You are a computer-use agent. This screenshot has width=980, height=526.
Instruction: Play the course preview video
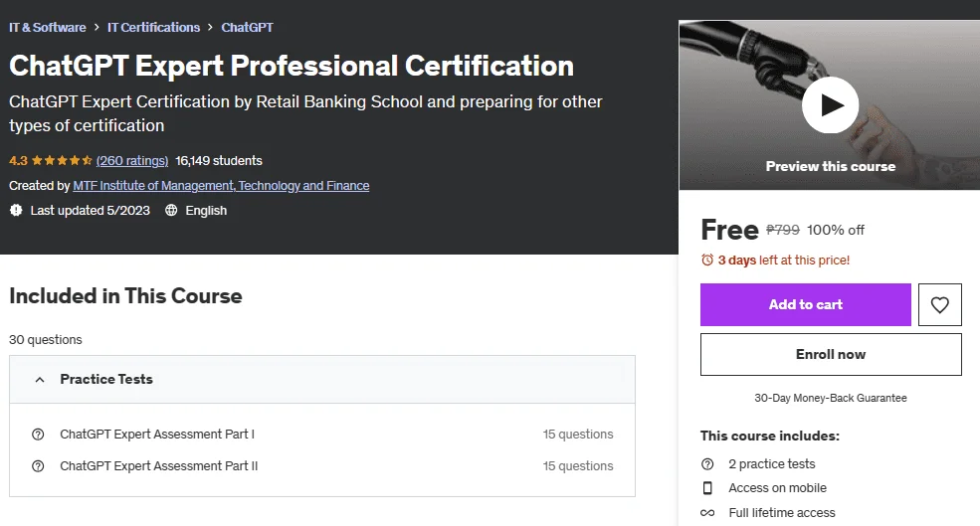pyautogui.click(x=830, y=105)
